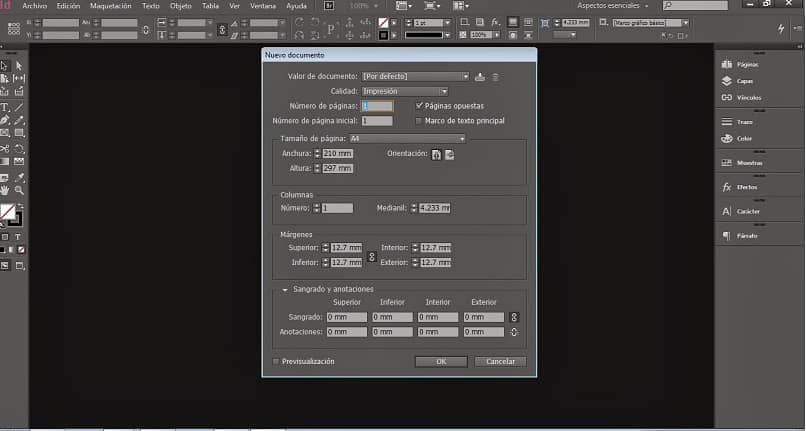Click the fill color swatch in control panel
806x431 pixels.
click(x=383, y=23)
